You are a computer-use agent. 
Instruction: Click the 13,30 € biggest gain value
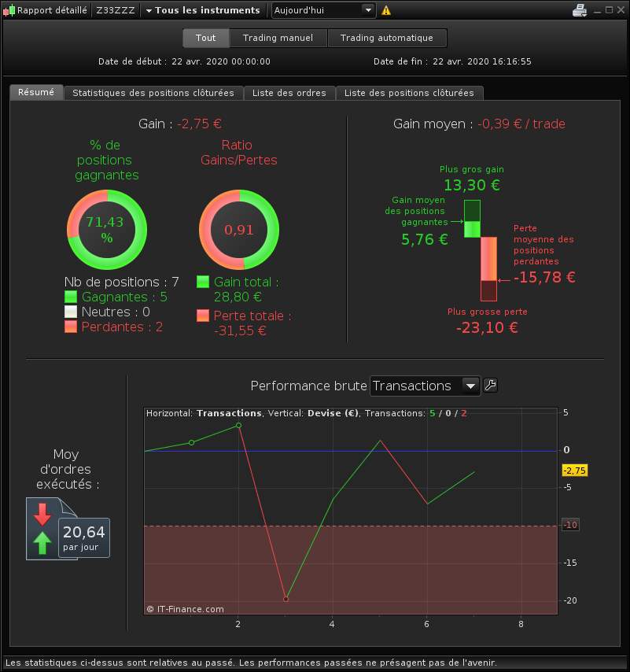tap(472, 185)
